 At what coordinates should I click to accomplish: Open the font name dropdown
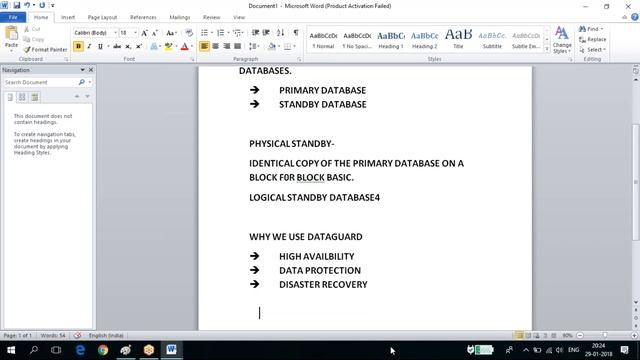(x=115, y=33)
